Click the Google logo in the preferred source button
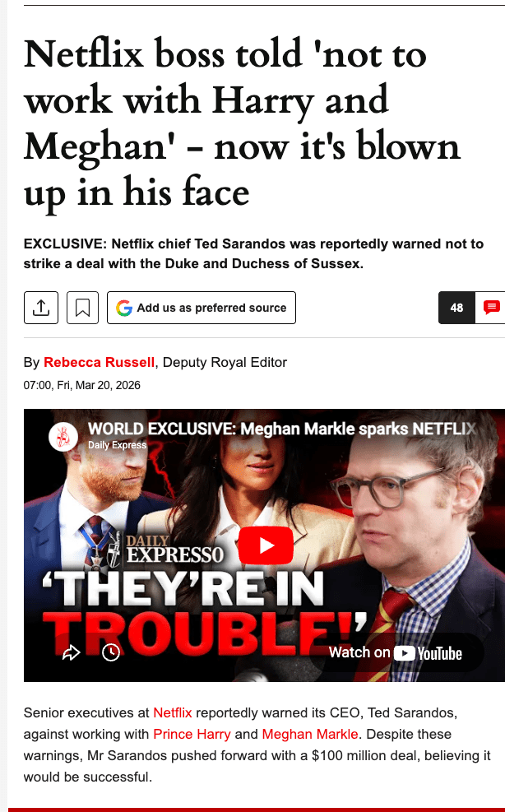Screen dimensions: 505x812 point(124,309)
